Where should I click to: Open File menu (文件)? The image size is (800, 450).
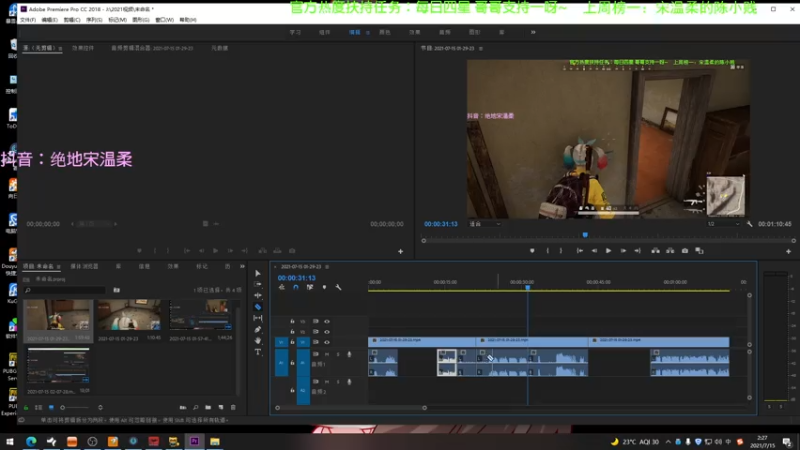click(28, 20)
